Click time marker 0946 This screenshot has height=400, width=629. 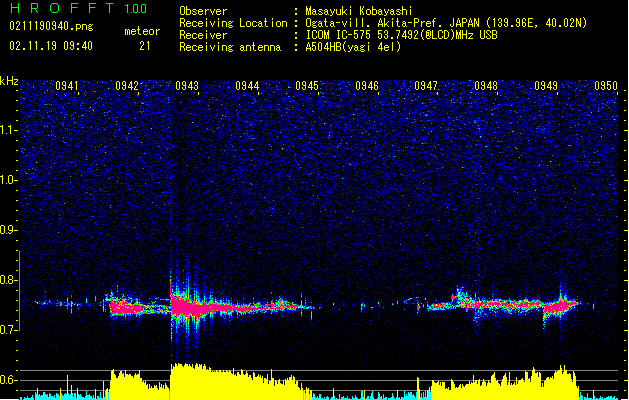pos(367,86)
